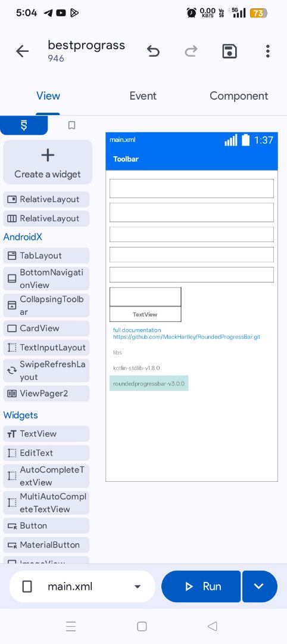This screenshot has height=644, width=287.
Task: Tap the back arrow icon
Action: [x=22, y=51]
